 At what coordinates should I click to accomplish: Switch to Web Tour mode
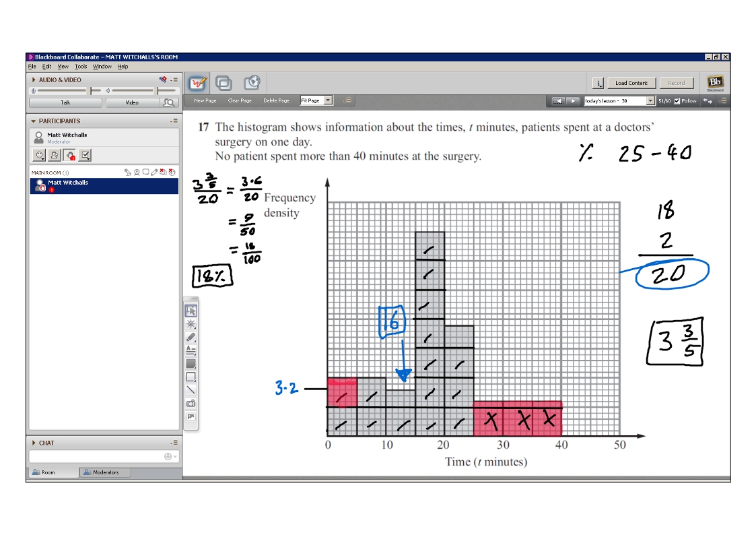tap(252, 83)
